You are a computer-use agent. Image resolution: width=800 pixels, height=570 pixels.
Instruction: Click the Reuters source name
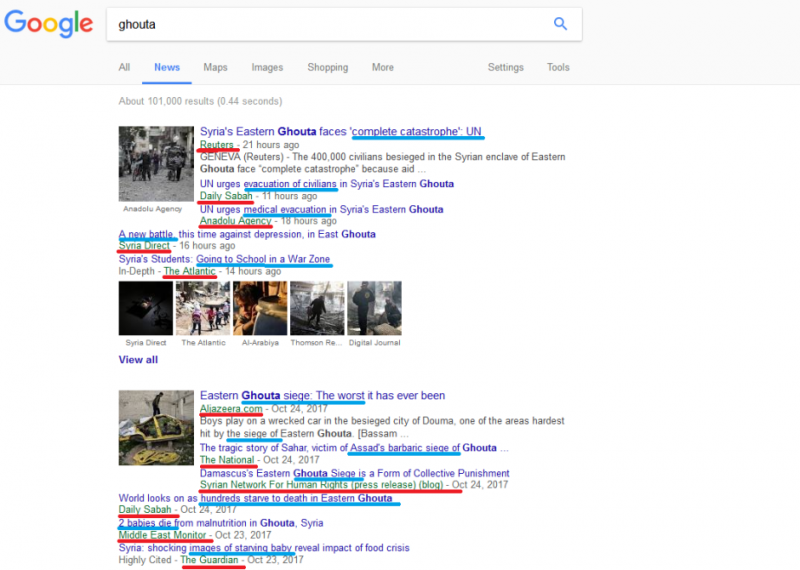tap(216, 145)
